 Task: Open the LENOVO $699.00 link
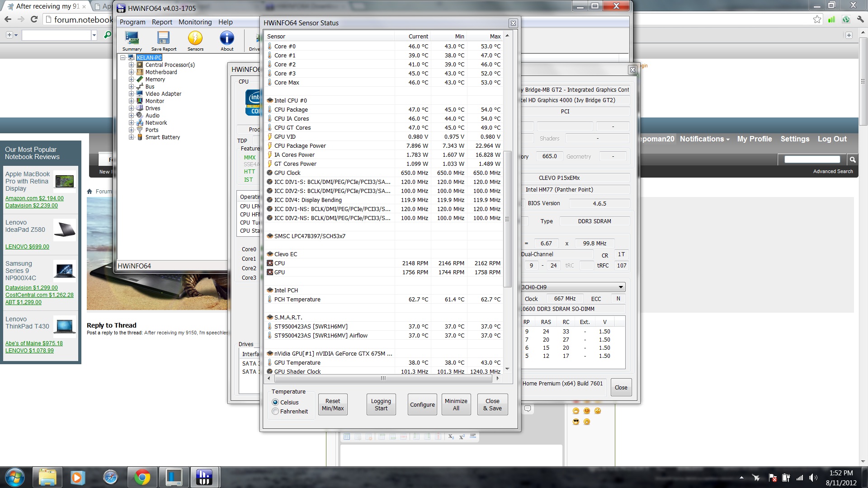(27, 247)
